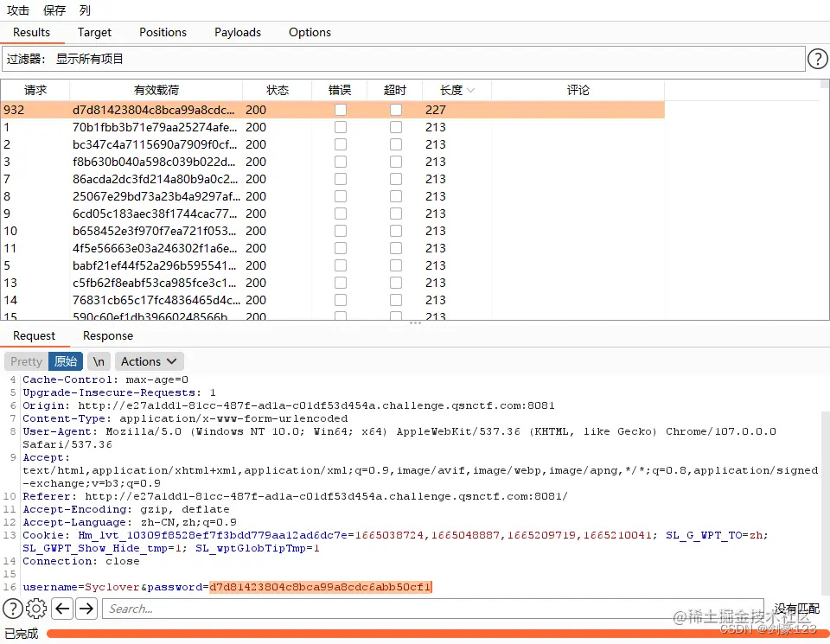Screen dimensions: 830x644
Task: Select result row for request 932
Action: pos(332,110)
